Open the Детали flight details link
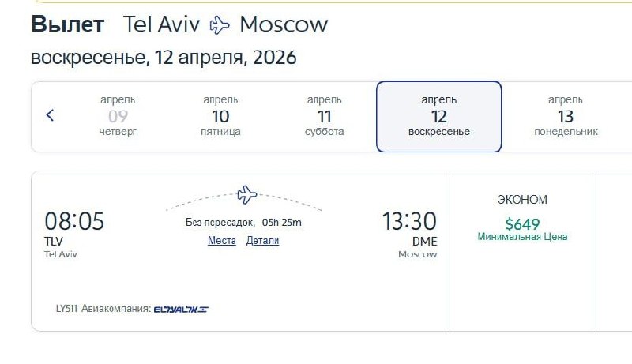Screen dimensions: 632x364 click(x=262, y=241)
